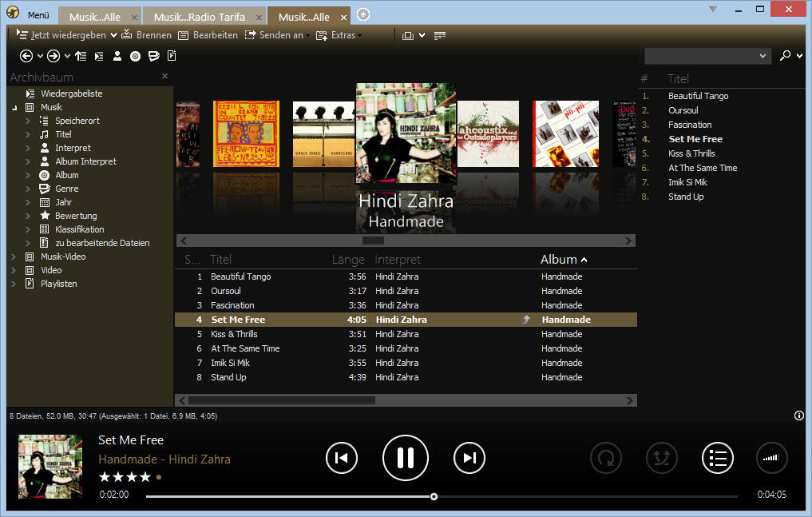Select the Imik Si Mik 3:55 track row
Image resolution: width=812 pixels, height=517 pixels.
pyautogui.click(x=406, y=363)
